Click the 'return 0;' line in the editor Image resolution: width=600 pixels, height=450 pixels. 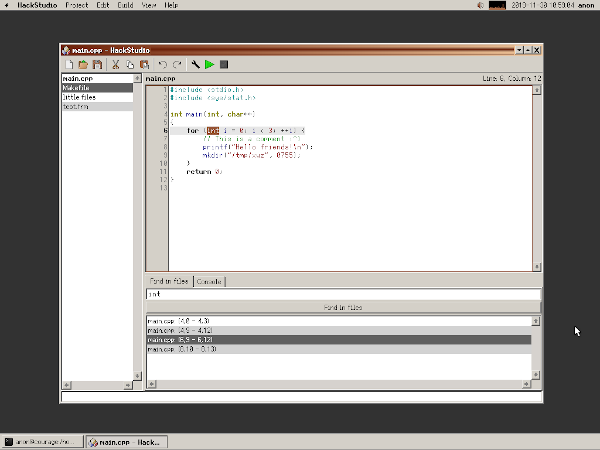pyautogui.click(x=204, y=172)
